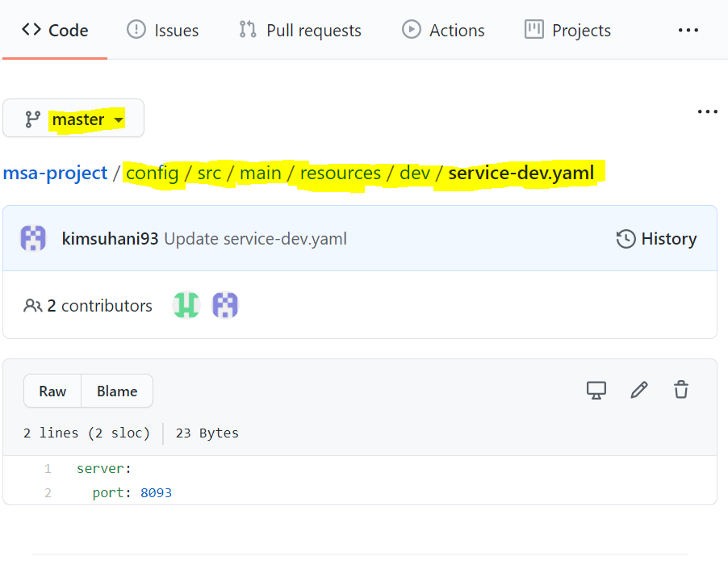Navigate to msa-project repository root
728x565 pixels.
(55, 173)
